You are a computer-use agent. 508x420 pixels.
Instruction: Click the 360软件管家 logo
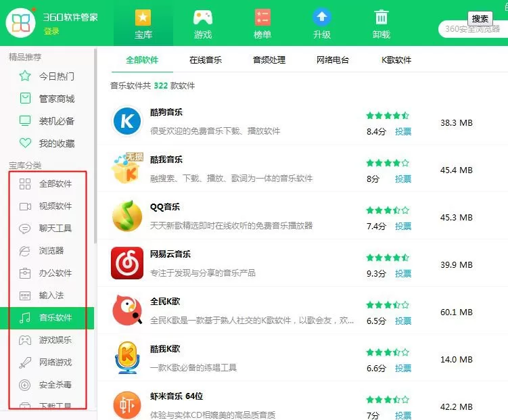coord(21,23)
